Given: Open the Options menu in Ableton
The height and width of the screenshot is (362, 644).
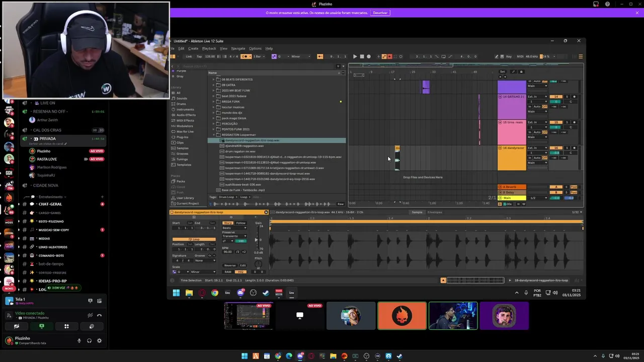Looking at the screenshot, I should (255, 49).
